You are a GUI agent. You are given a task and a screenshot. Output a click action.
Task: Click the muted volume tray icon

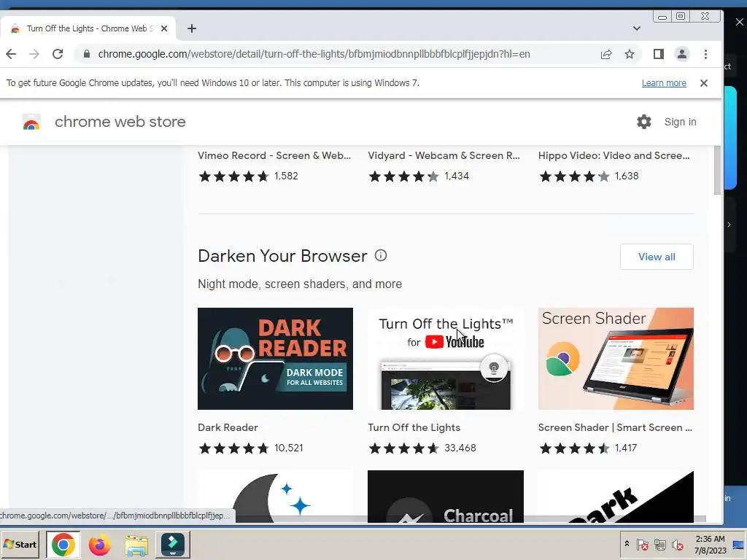(678, 544)
